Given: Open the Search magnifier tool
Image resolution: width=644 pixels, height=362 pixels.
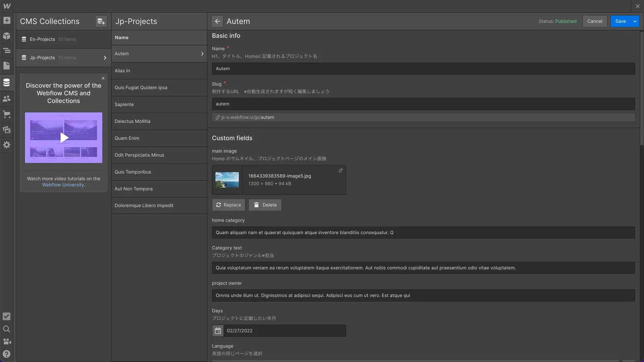Looking at the screenshot, I should pyautogui.click(x=7, y=329).
